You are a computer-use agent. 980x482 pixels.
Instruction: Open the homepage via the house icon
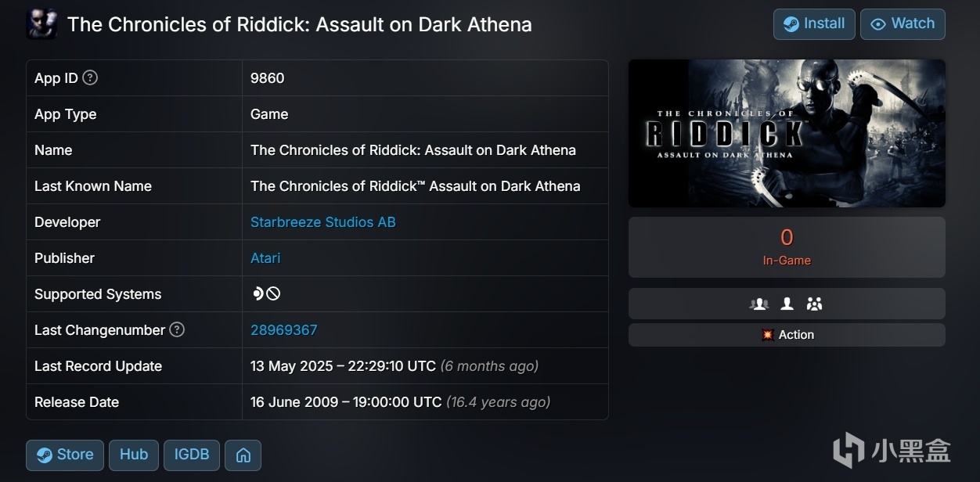(243, 455)
